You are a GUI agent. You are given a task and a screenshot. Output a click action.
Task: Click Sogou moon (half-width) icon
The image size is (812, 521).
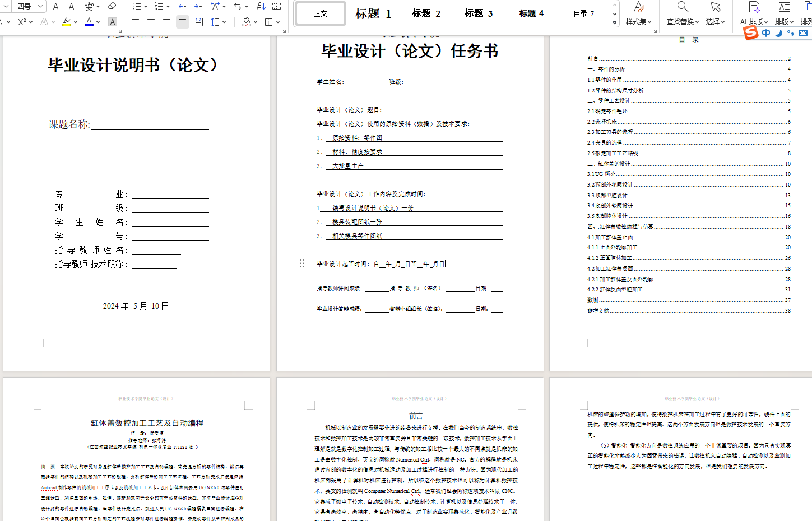click(x=778, y=33)
